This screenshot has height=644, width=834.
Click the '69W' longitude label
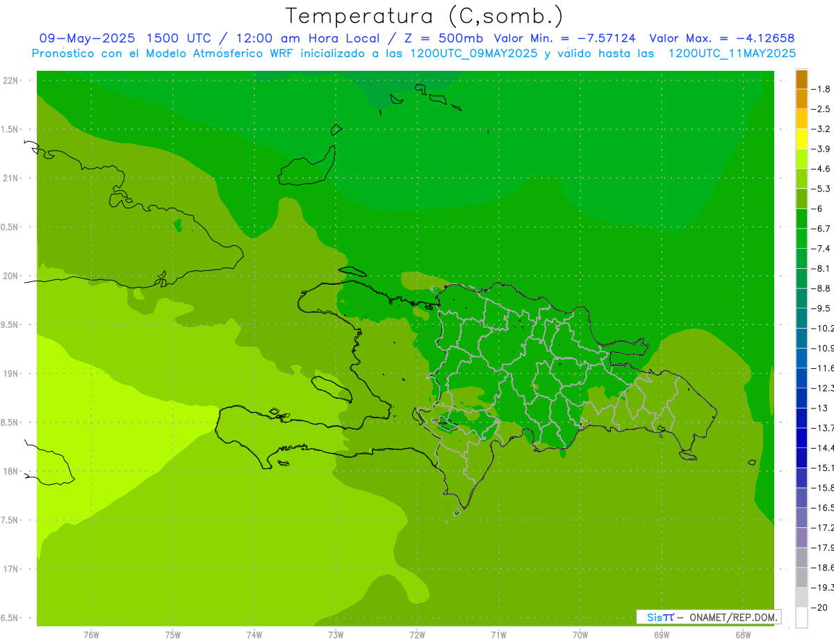coord(662,635)
